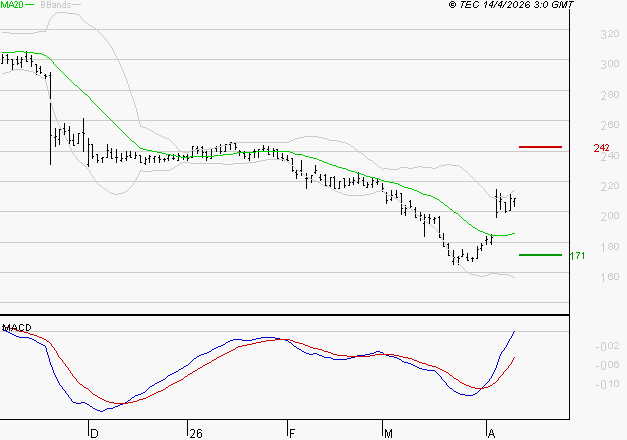Image resolution: width=627 pixels, height=440 pixels.
Task: Jump to the A month marker
Action: pyautogui.click(x=490, y=433)
